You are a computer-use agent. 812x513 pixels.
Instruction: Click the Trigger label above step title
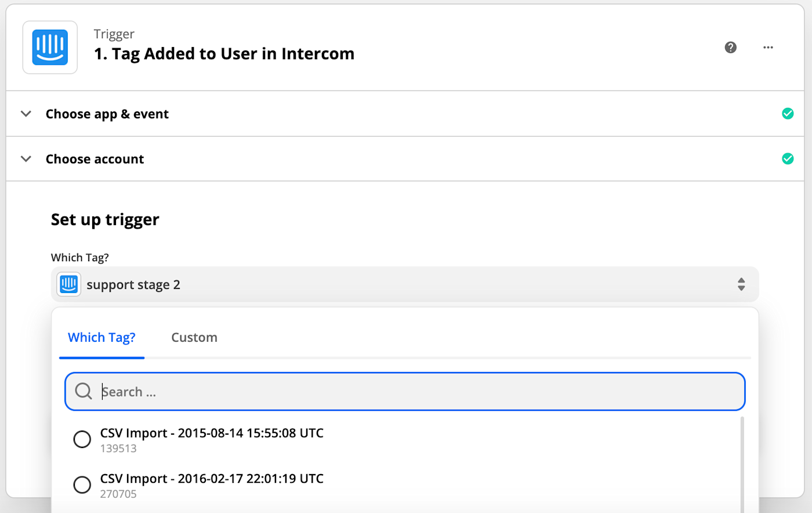click(114, 34)
